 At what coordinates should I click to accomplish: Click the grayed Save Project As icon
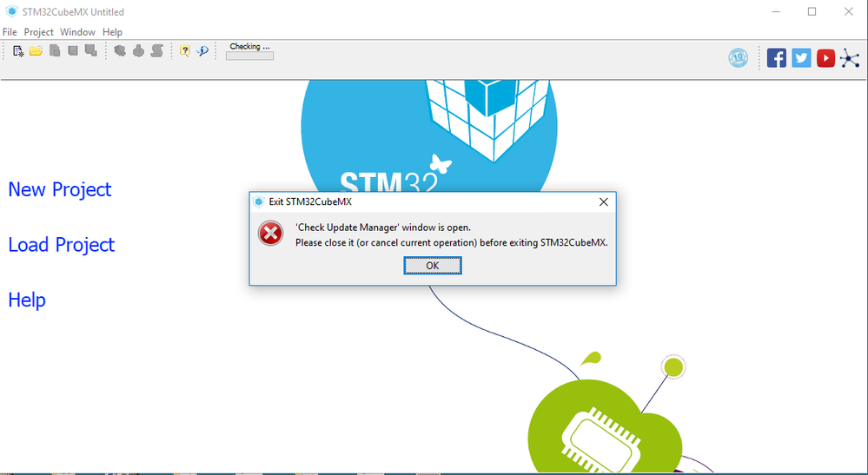point(90,51)
